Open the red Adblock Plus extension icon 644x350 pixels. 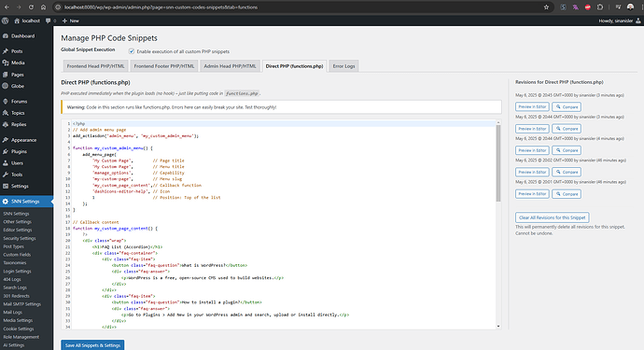tap(588, 7)
